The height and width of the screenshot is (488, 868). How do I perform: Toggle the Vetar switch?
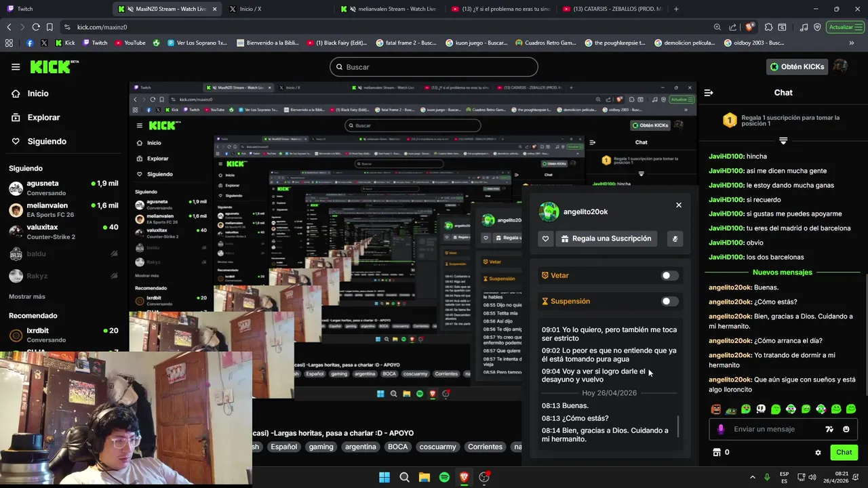pyautogui.click(x=669, y=275)
